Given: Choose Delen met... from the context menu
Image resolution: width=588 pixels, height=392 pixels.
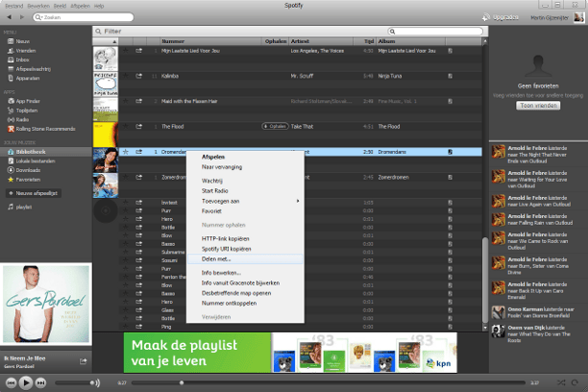Looking at the screenshot, I should (245, 258).
